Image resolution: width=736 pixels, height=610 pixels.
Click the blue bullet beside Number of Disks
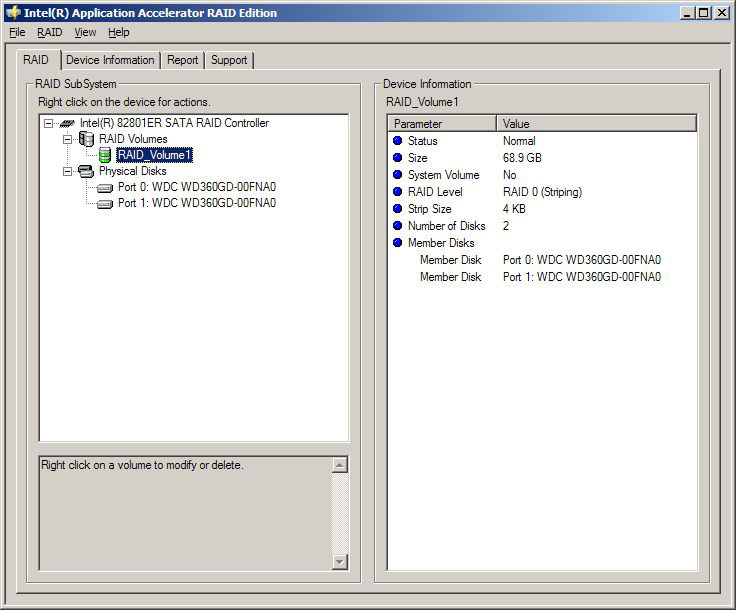pos(398,225)
